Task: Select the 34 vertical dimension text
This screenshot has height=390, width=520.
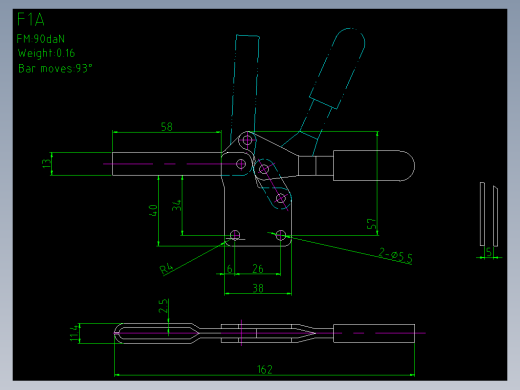Action: pos(177,205)
